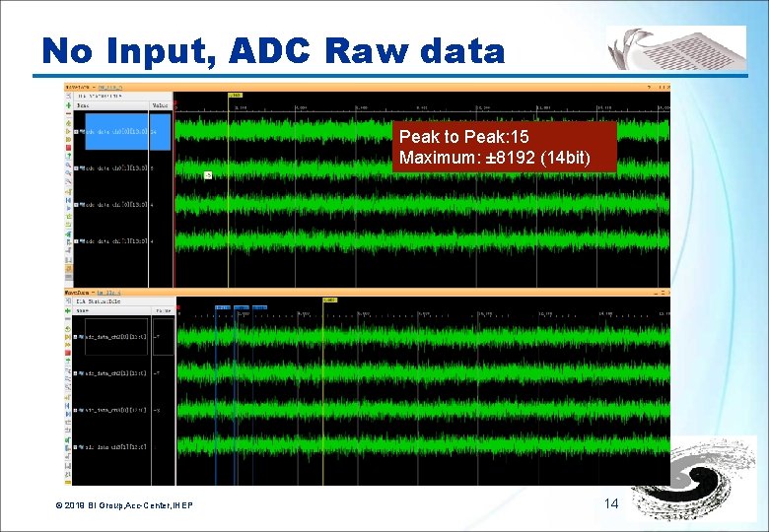Viewport: 769px width, 532px height.
Task: Click double-arrow immediate trigger icon in upper Waveform toolbar
Action: (69, 140)
